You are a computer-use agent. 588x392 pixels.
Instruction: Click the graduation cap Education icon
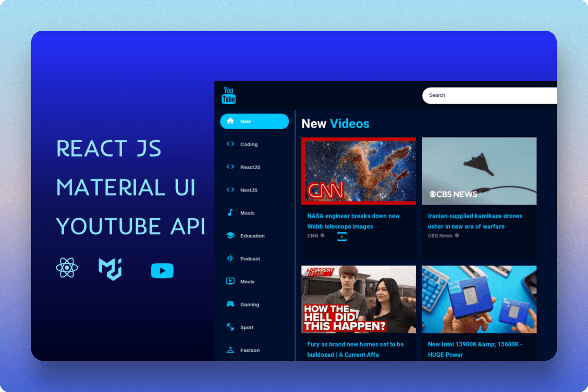click(x=230, y=235)
